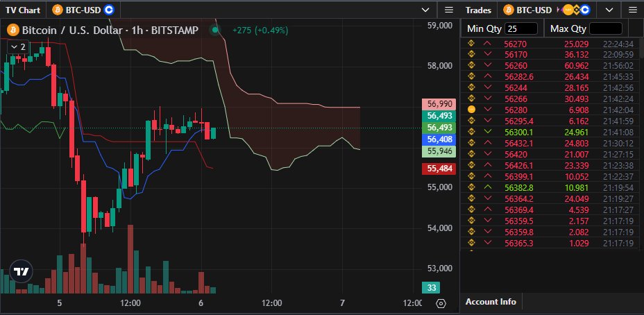Screen dimensions: 644x315
Task: Open chart settings hexagon gear icon
Action: tap(441, 303)
